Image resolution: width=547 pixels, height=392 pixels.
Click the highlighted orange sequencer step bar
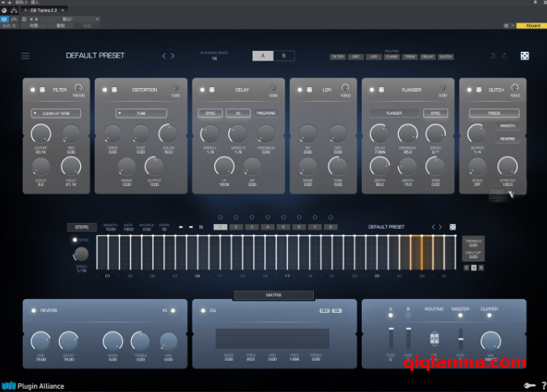click(420, 251)
